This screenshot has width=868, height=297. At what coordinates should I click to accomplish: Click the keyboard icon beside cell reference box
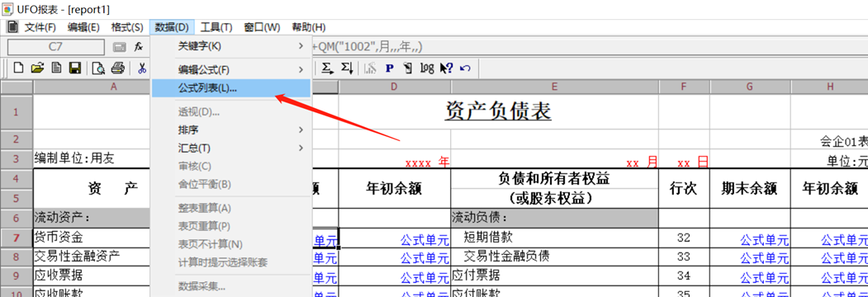[120, 47]
